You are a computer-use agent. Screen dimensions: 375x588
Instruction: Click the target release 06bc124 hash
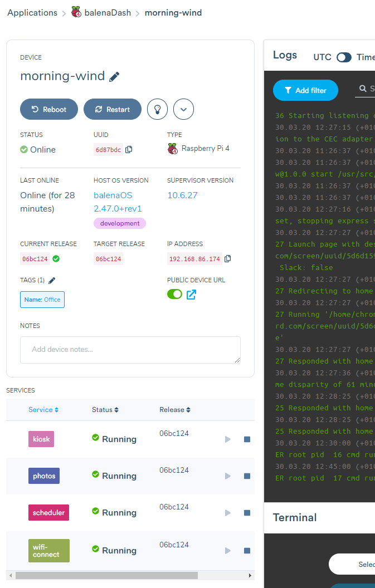108,259
